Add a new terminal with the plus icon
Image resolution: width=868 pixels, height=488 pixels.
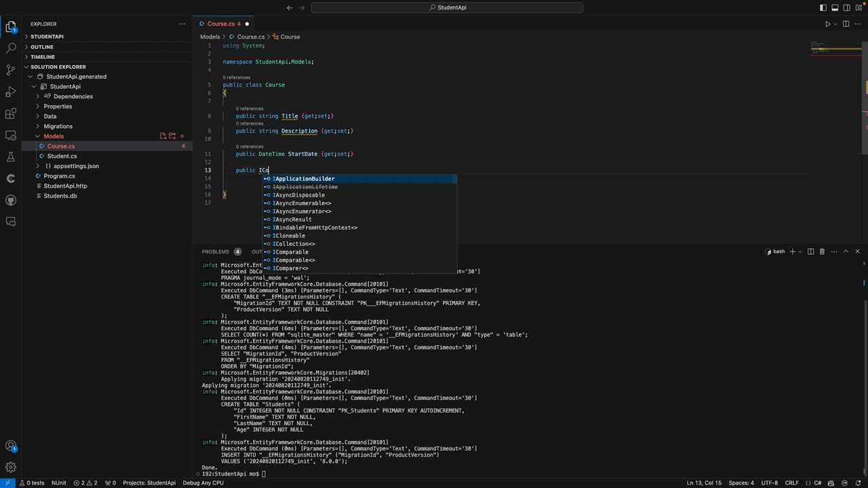coord(793,251)
